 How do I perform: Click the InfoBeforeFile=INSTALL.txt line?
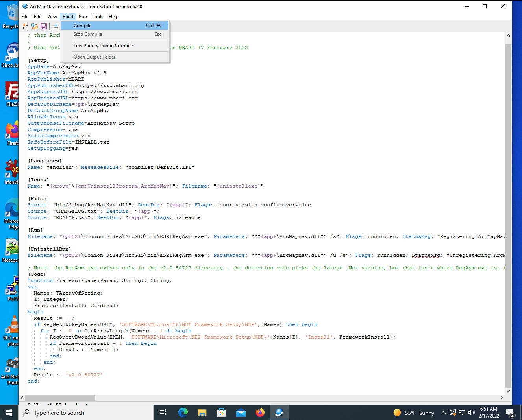(68, 142)
